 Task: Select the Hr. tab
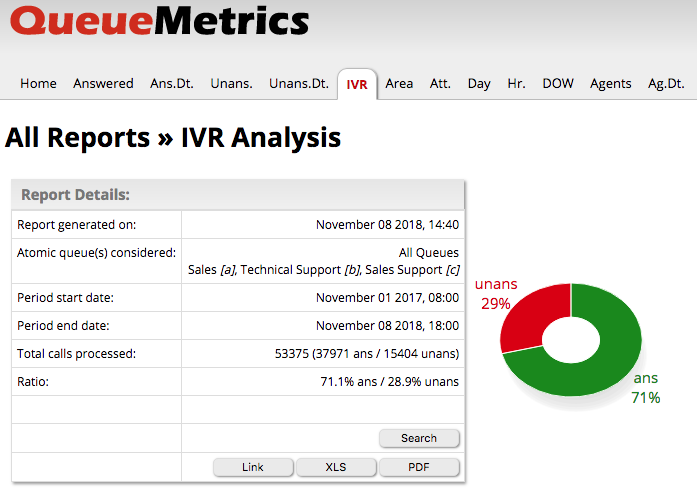[516, 84]
